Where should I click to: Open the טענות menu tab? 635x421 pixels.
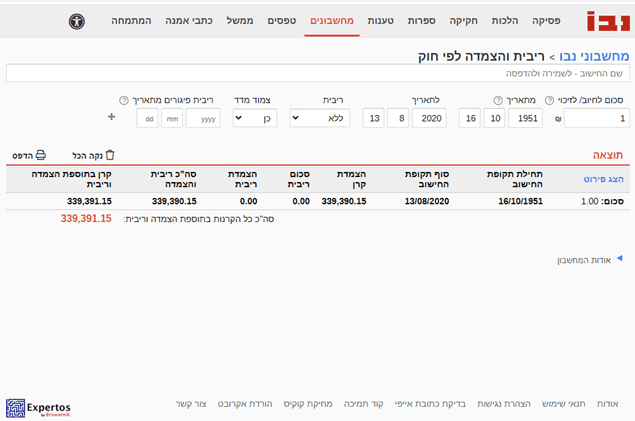click(380, 21)
